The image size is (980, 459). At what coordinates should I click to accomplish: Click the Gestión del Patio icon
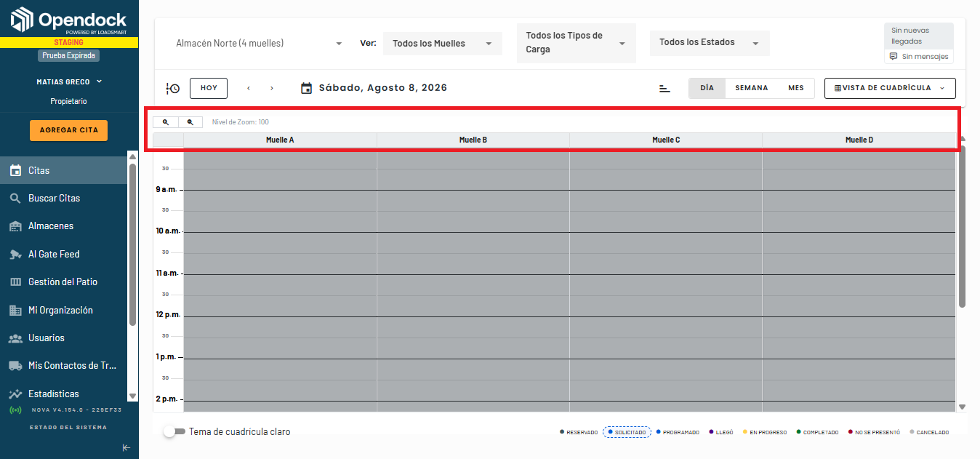15,282
